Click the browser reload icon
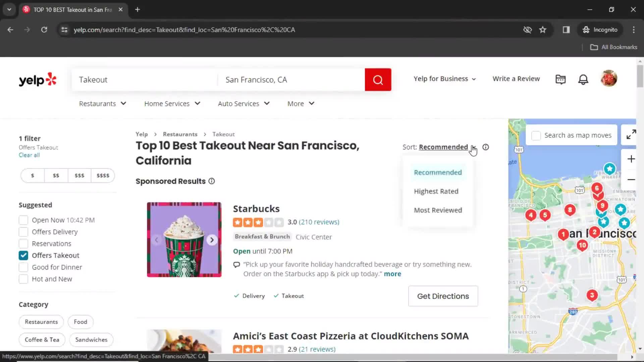Image resolution: width=644 pixels, height=362 pixels. pyautogui.click(x=44, y=30)
